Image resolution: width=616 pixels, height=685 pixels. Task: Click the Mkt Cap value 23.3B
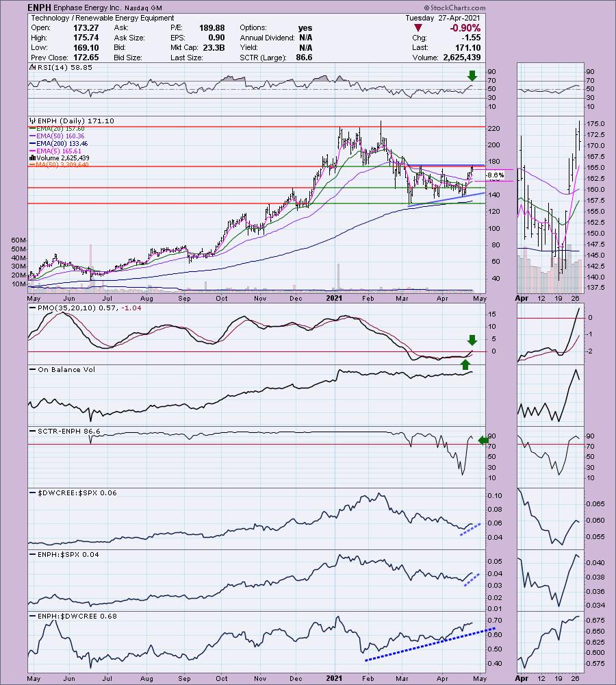click(214, 48)
